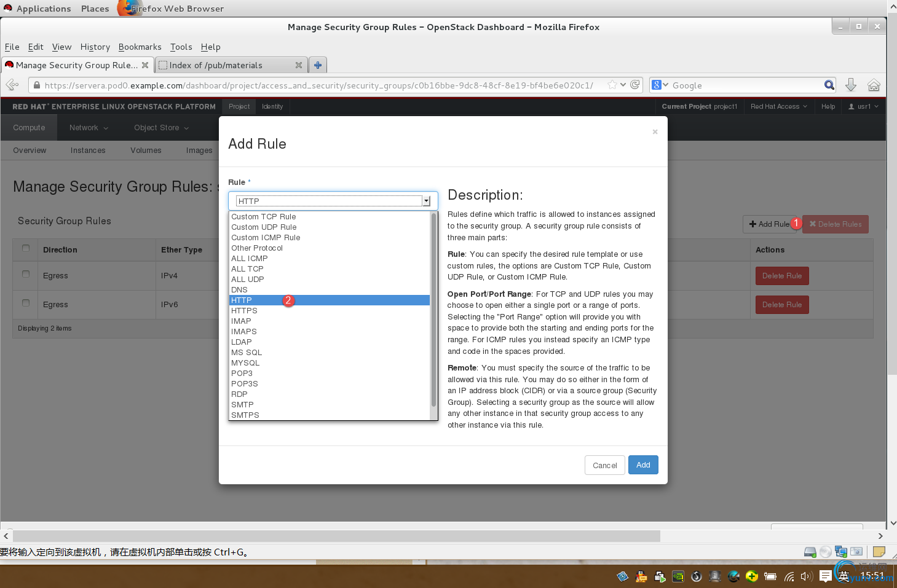Click the VMware hard disk status icon
Screen dimensions: 897x588
tap(810, 552)
